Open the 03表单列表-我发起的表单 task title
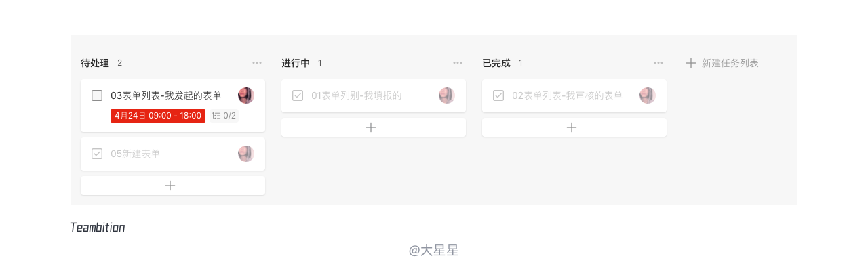 click(x=166, y=95)
